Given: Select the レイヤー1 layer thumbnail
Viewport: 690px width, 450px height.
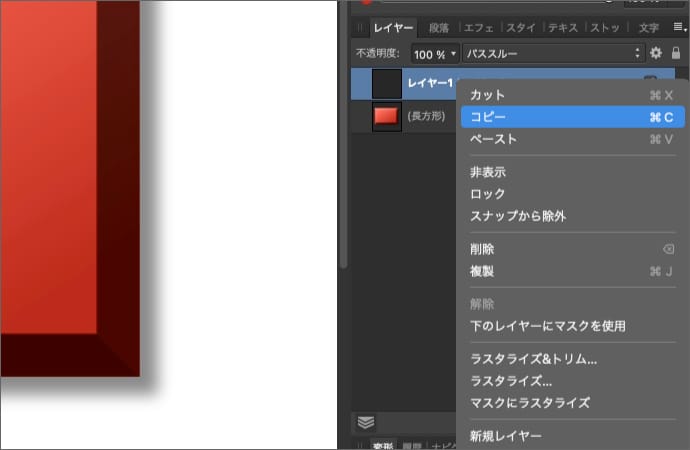Looking at the screenshot, I should 386,84.
